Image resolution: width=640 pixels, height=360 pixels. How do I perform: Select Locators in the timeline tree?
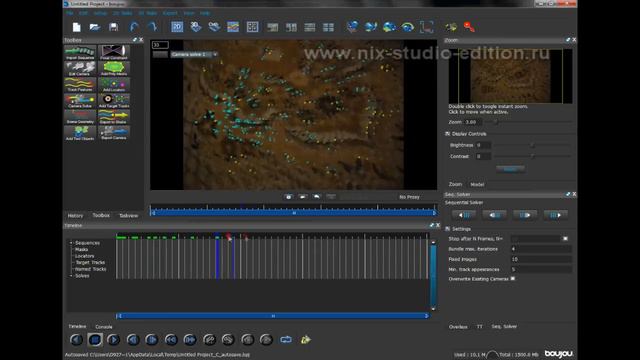click(84, 256)
